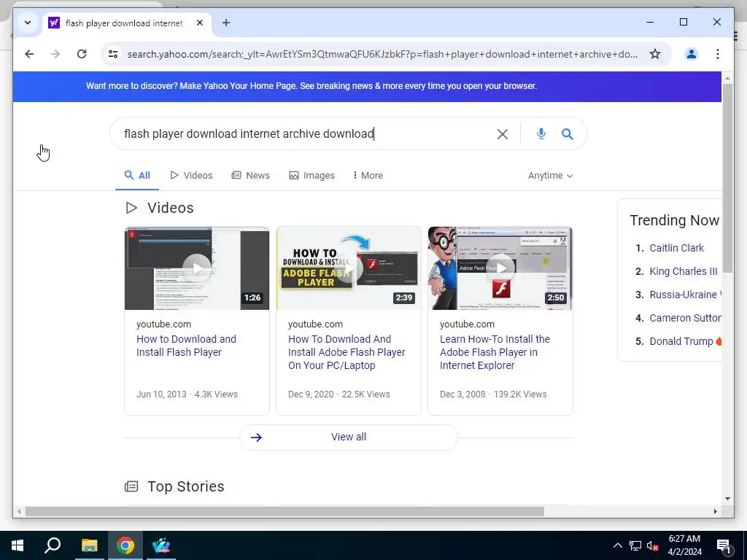Click the network icon in system tray

point(635,546)
